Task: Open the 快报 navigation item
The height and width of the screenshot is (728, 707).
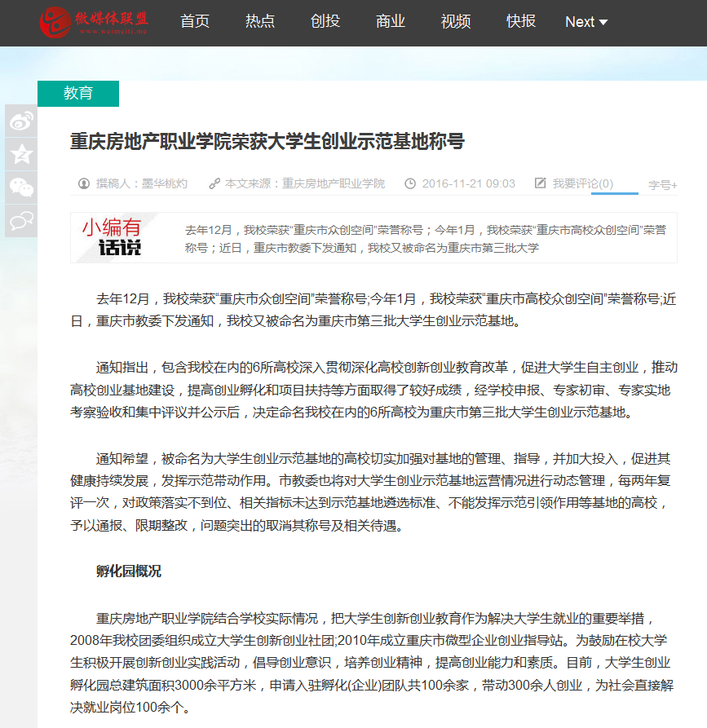Action: [521, 22]
